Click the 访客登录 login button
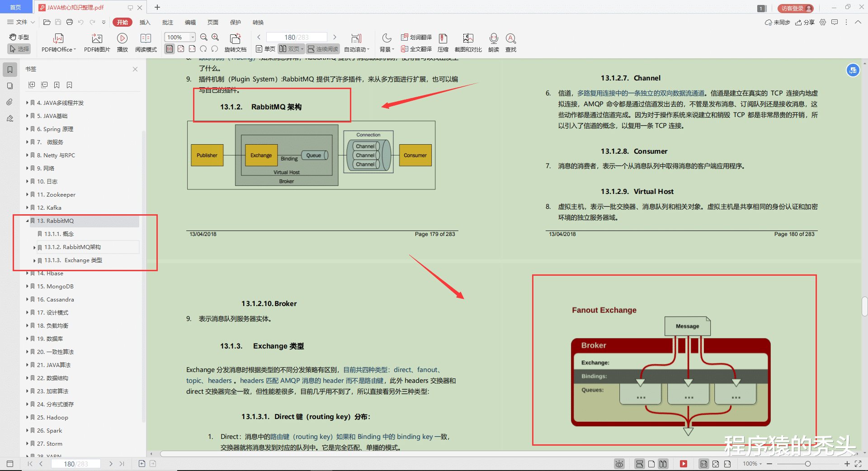This screenshot has height=471, width=868. click(795, 8)
